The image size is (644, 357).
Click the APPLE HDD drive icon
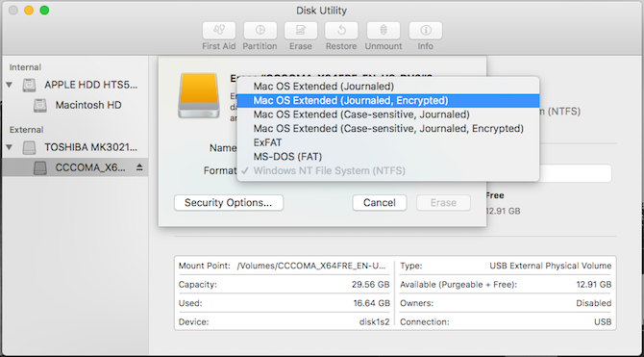pyautogui.click(x=29, y=85)
